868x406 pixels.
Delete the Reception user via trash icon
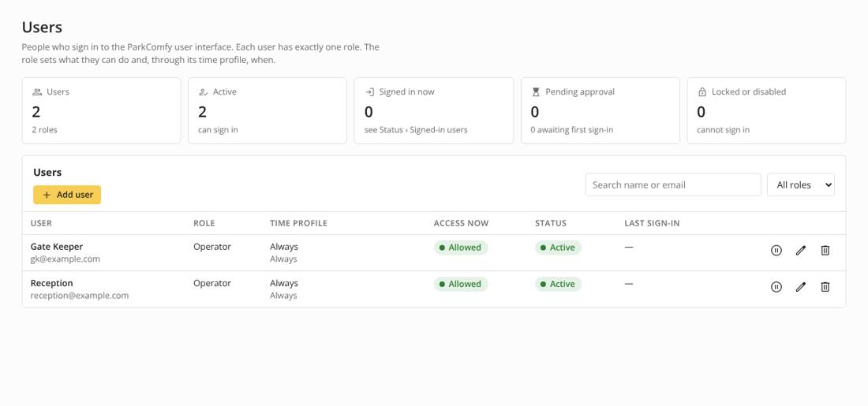click(x=825, y=287)
